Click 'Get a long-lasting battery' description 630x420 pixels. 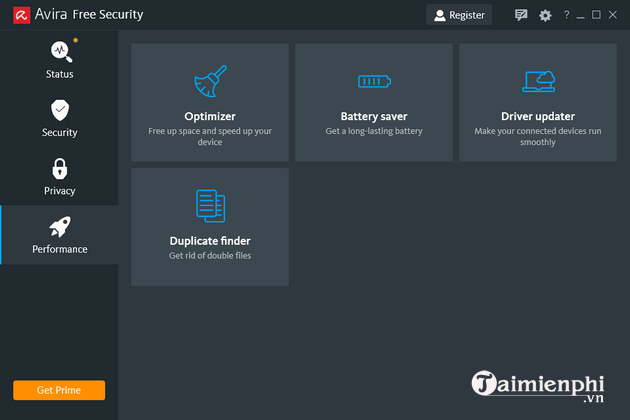[x=374, y=131]
